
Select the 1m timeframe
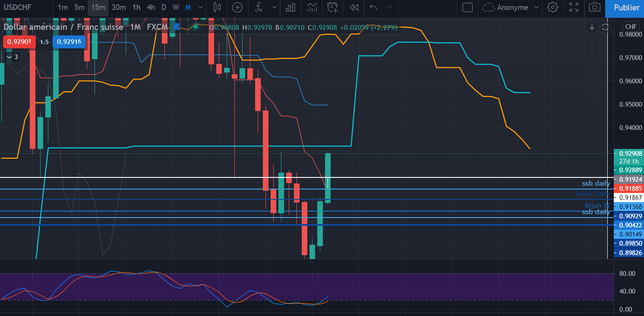63,7
